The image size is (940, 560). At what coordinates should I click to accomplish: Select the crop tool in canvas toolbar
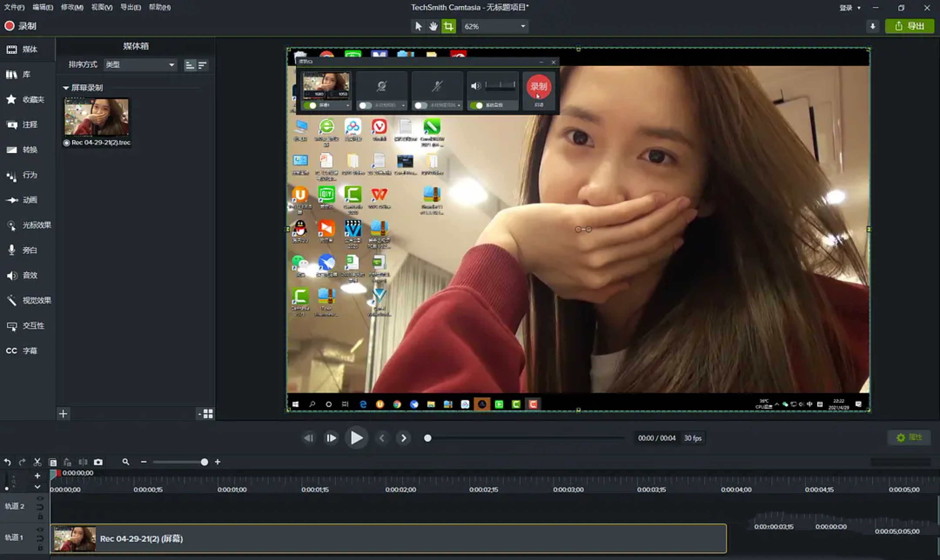pyautogui.click(x=448, y=26)
